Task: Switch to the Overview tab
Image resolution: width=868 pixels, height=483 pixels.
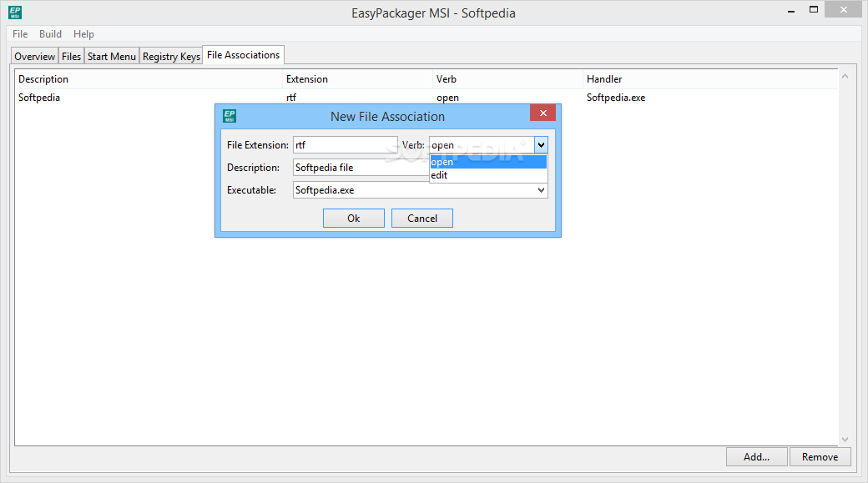Action: tap(34, 57)
